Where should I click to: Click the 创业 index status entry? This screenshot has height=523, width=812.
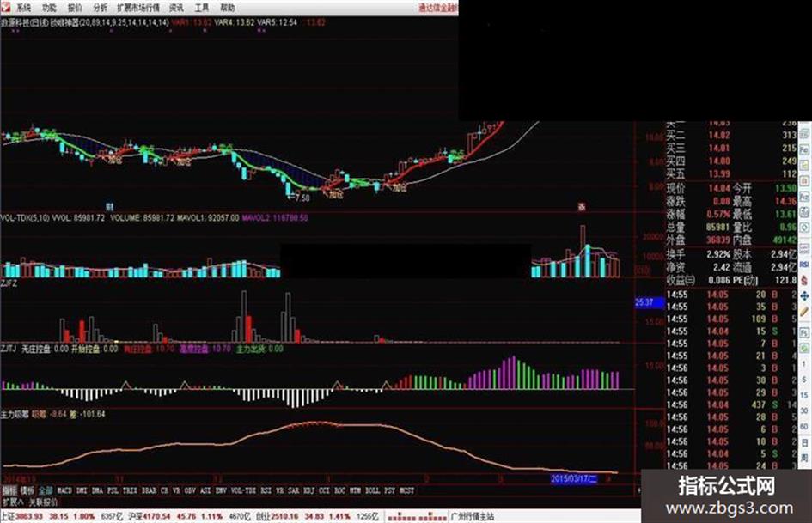tap(317, 517)
